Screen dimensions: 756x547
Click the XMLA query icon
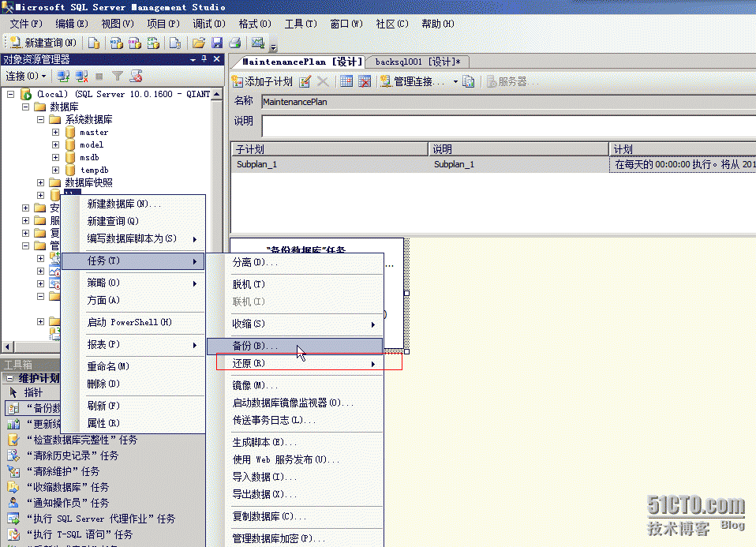pos(153,43)
